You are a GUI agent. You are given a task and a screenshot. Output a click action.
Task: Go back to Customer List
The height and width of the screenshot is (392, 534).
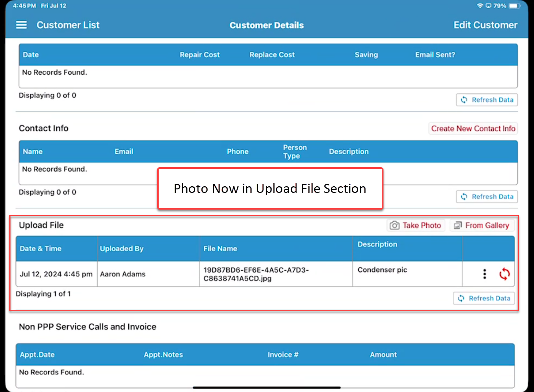tap(68, 25)
